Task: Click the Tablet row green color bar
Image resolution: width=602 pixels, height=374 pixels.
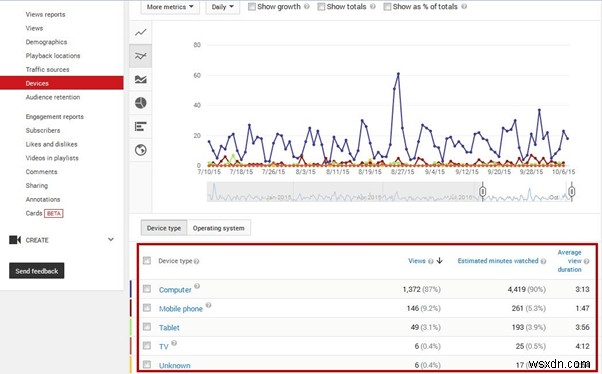Action: click(x=131, y=327)
